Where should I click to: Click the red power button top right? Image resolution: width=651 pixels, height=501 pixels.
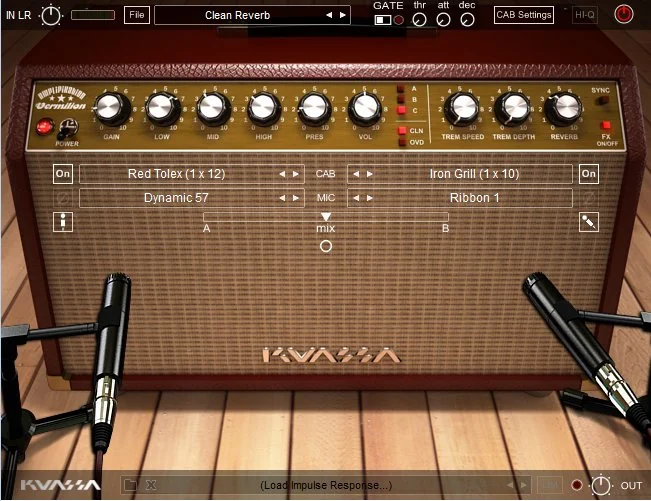(624, 15)
